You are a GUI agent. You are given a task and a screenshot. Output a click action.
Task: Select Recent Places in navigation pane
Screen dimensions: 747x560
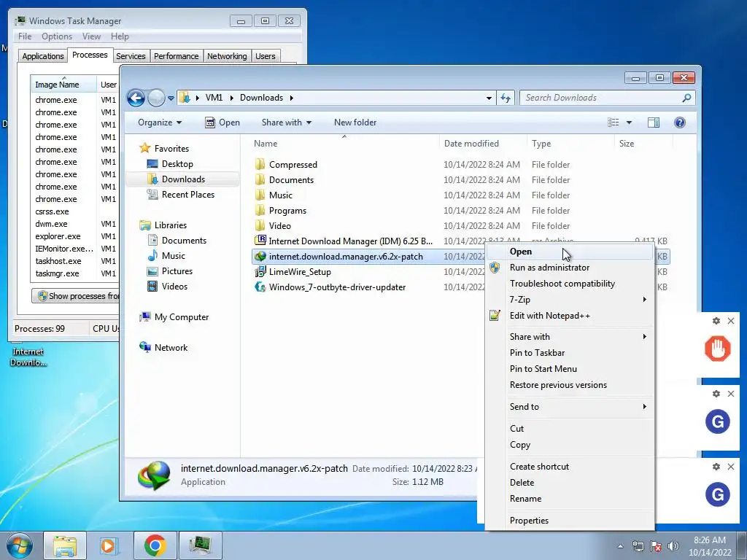pos(187,194)
